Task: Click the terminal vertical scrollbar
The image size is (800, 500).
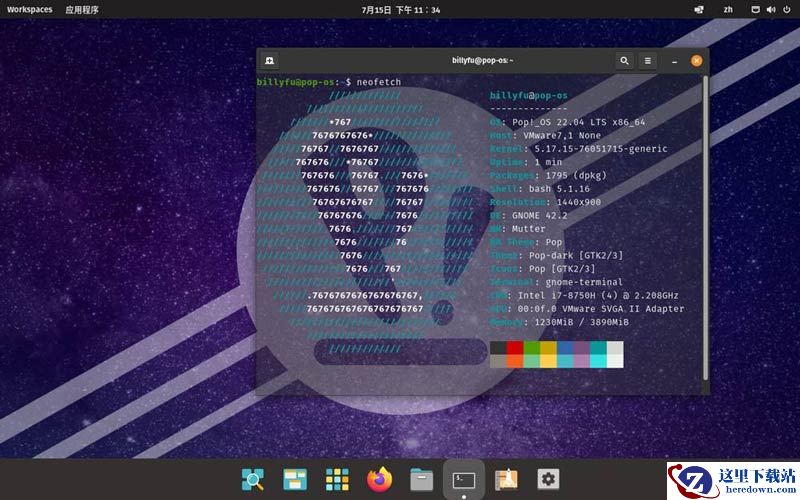Action: 705,228
